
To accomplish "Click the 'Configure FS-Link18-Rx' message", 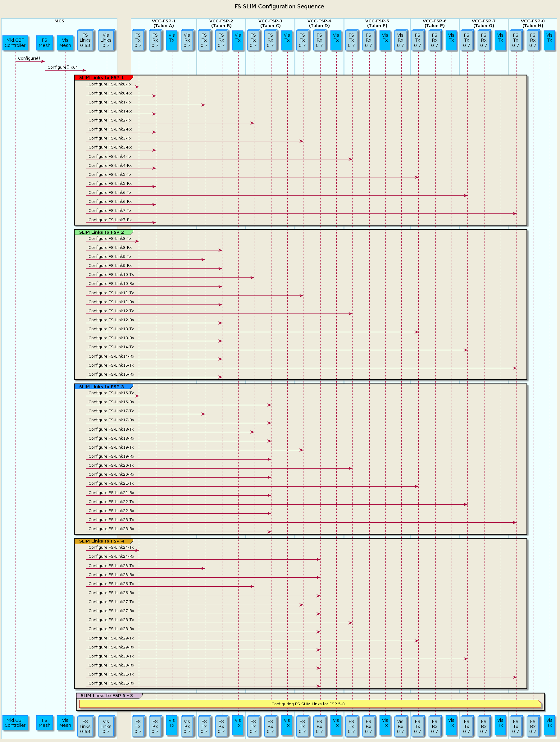I will pos(111,438).
